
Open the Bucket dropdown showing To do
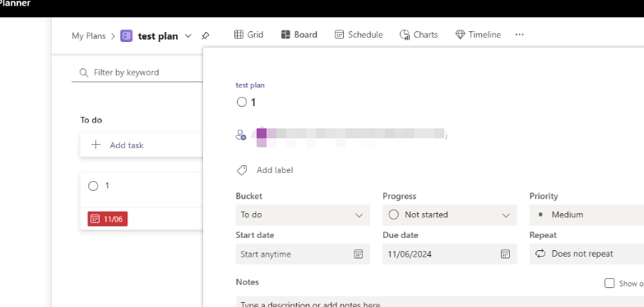point(303,215)
